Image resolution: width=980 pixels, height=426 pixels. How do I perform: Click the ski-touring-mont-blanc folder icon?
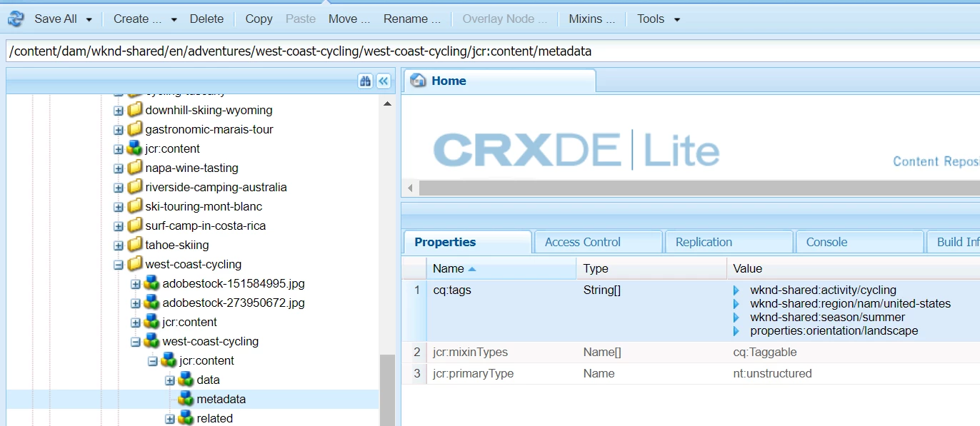point(134,206)
